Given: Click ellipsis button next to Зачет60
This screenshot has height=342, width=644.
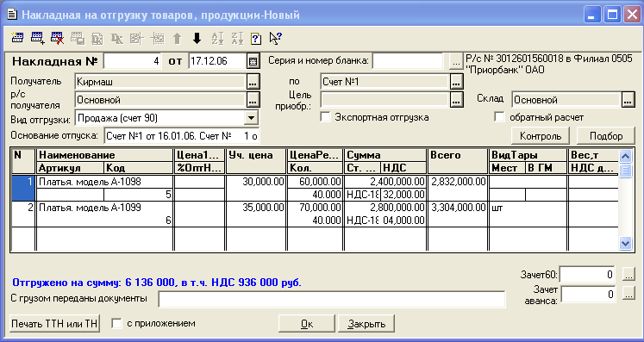Looking at the screenshot, I should (x=628, y=274).
